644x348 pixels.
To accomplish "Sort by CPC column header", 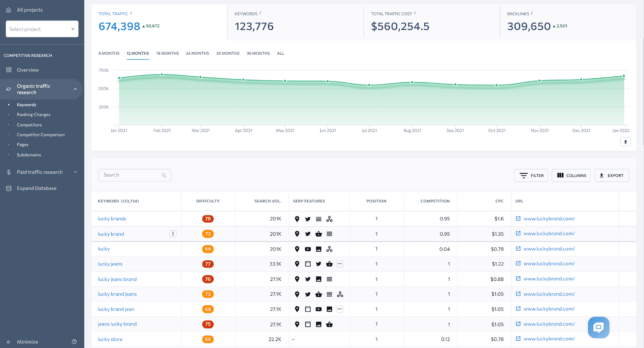I will coord(500,201).
